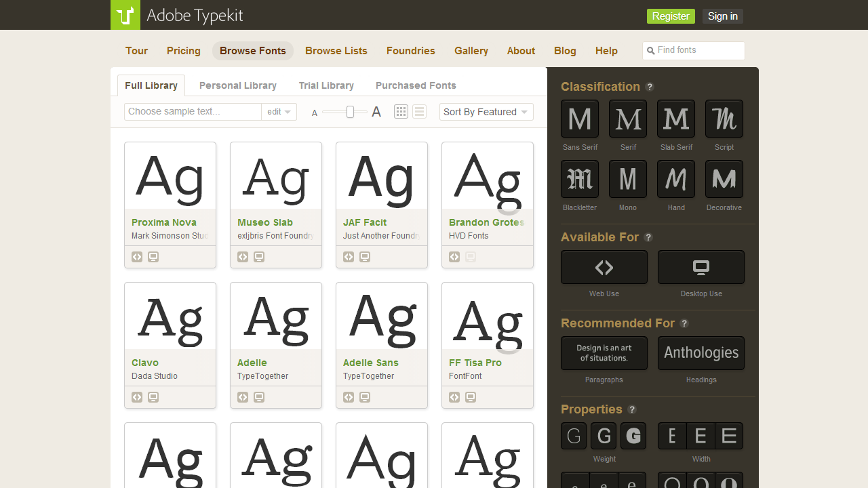Click the Sign in button

point(723,16)
